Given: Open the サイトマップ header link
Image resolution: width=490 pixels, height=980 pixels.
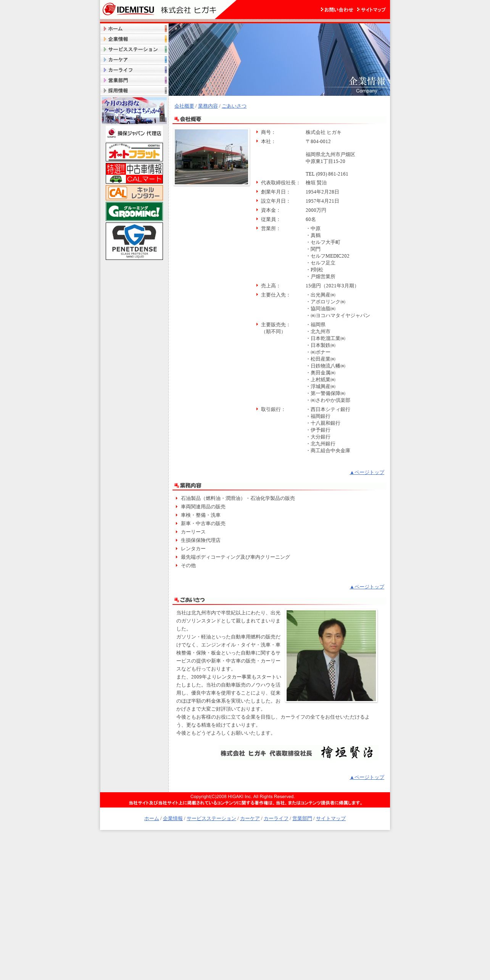Looking at the screenshot, I should (371, 10).
